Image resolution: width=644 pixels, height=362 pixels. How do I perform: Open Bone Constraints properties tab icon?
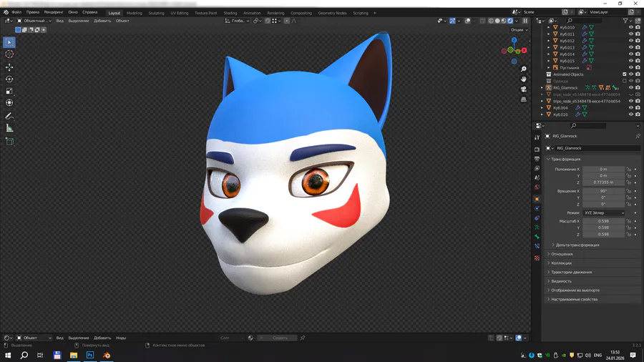[537, 246]
